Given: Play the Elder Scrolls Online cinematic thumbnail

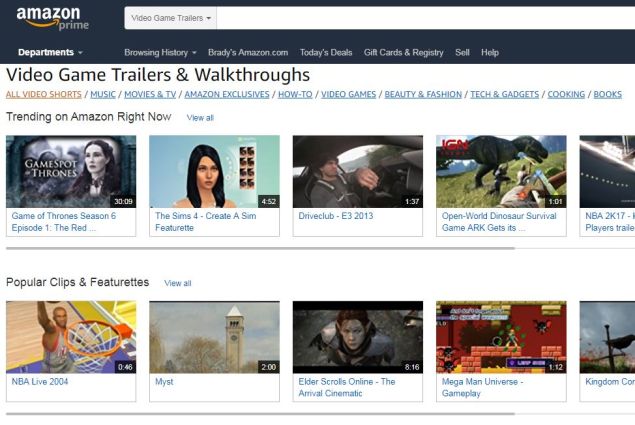Looking at the screenshot, I should [x=358, y=337].
